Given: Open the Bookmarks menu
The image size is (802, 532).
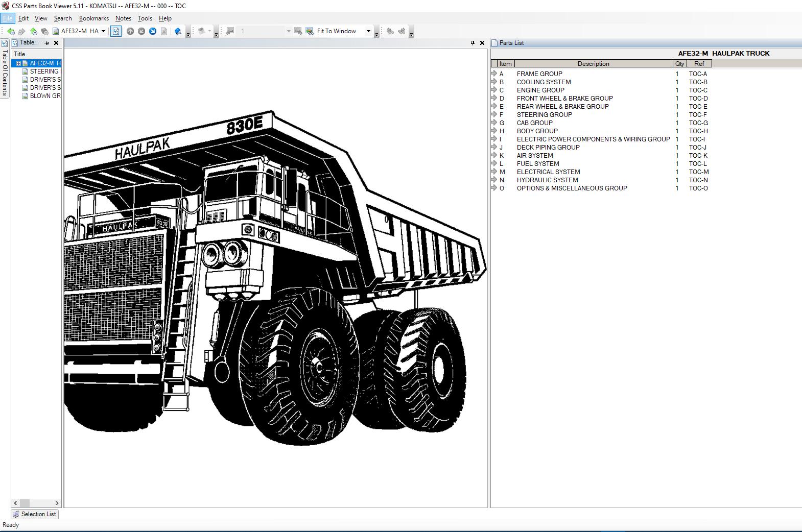Looking at the screenshot, I should click(x=94, y=18).
